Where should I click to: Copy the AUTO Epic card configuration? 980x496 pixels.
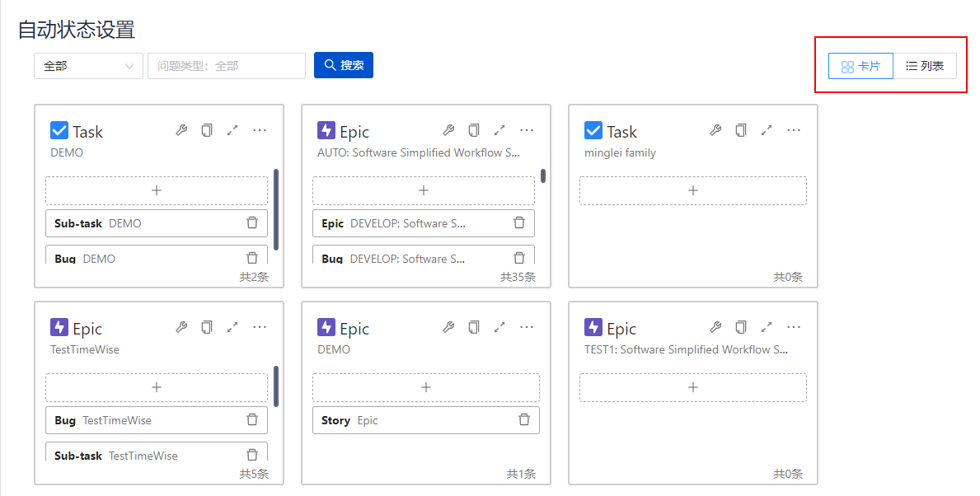pyautogui.click(x=474, y=130)
